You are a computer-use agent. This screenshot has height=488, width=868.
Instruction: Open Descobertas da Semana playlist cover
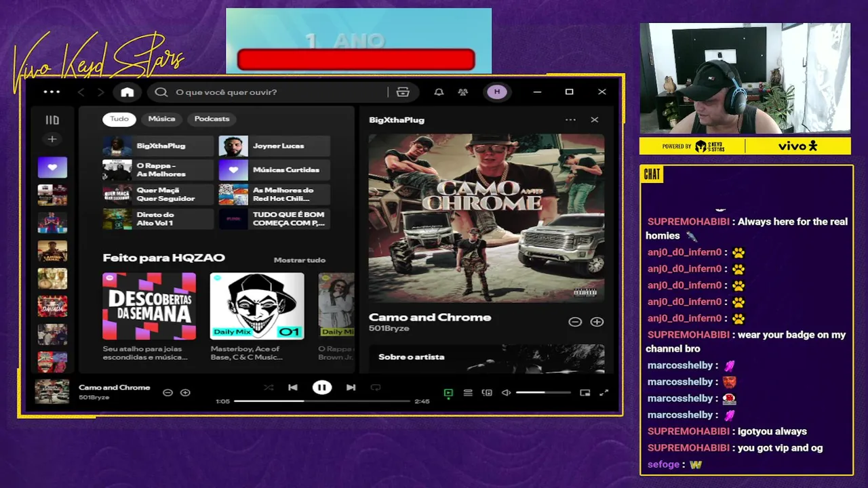[149, 306]
